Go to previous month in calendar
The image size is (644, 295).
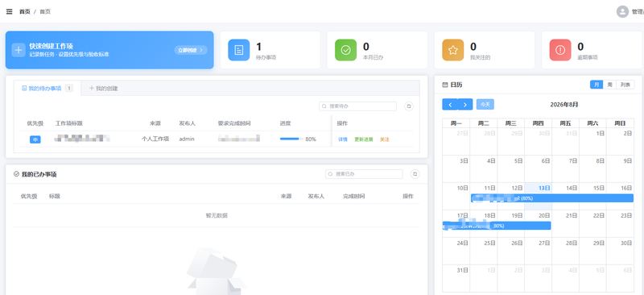(450, 105)
